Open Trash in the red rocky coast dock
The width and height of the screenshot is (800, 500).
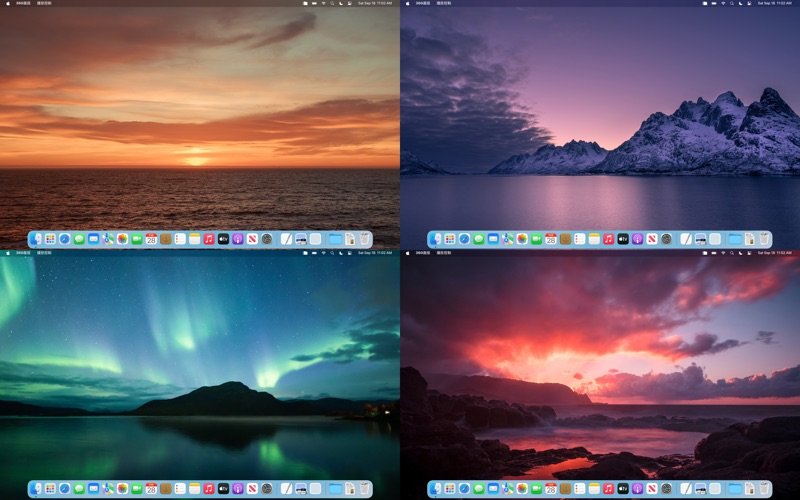click(764, 489)
